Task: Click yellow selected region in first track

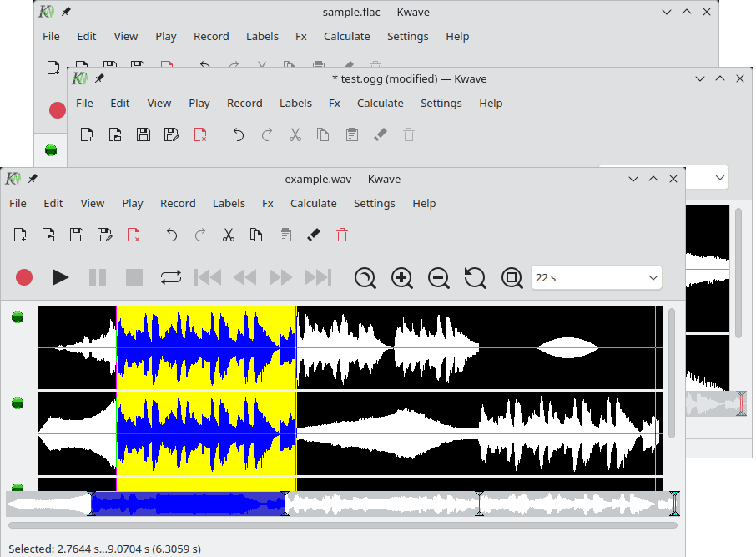Action: 206,347
